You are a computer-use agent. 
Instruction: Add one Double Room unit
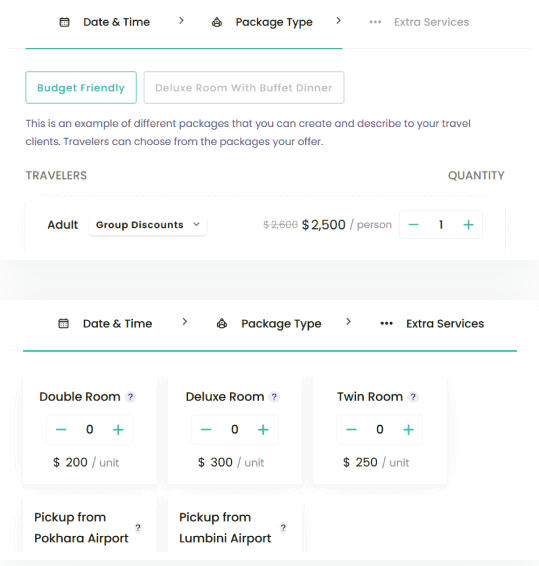[118, 430]
